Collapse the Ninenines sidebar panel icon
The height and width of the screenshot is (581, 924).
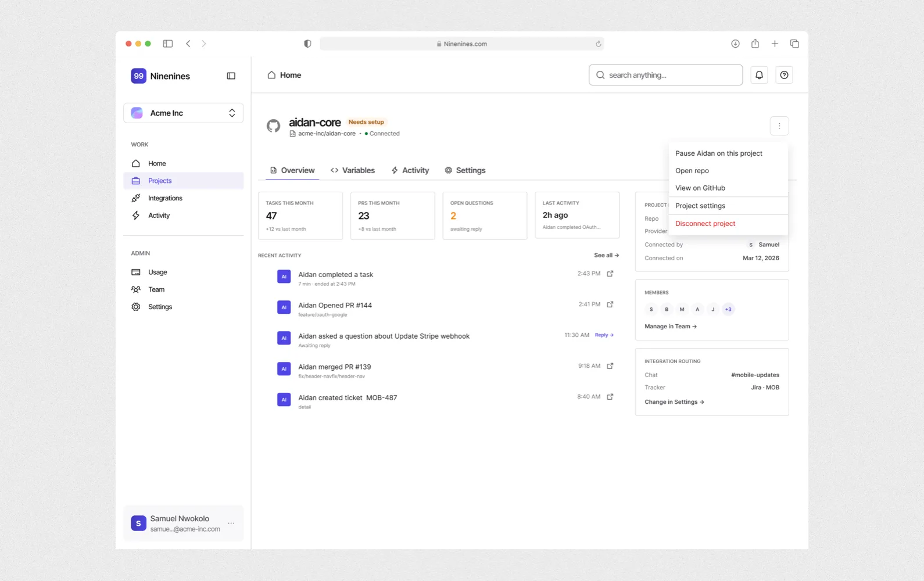click(x=231, y=76)
